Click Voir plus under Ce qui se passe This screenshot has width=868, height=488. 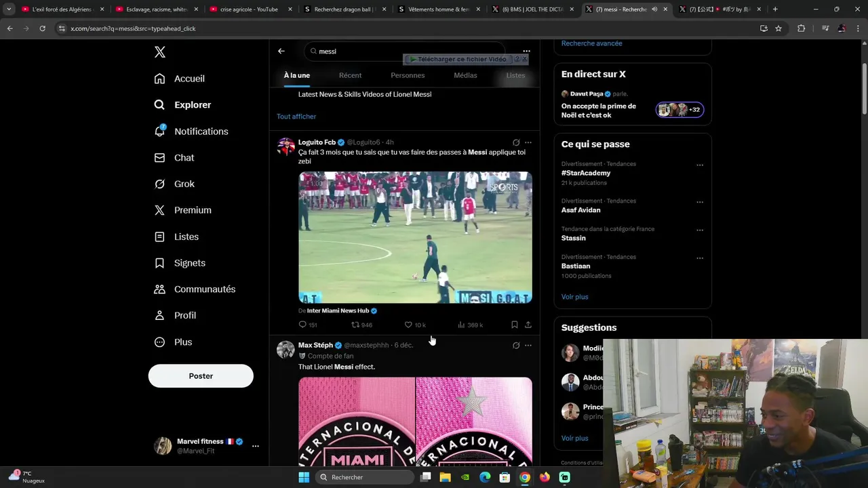(575, 297)
